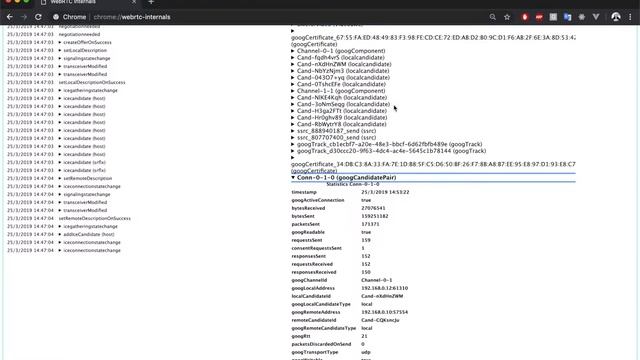Click googLocalAddress value 192.168.0.12:61310
The image size is (640, 360).
pyautogui.click(x=384, y=288)
